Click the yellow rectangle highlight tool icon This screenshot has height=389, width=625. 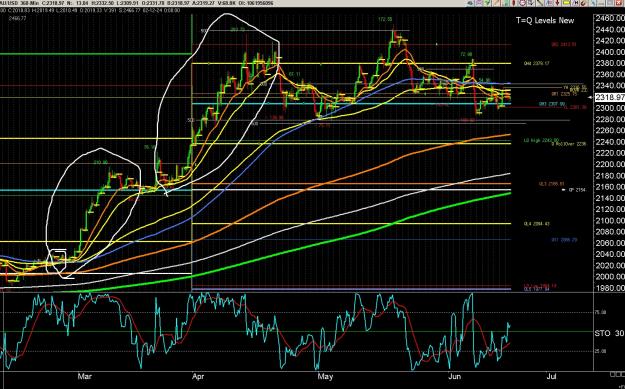point(566,3)
